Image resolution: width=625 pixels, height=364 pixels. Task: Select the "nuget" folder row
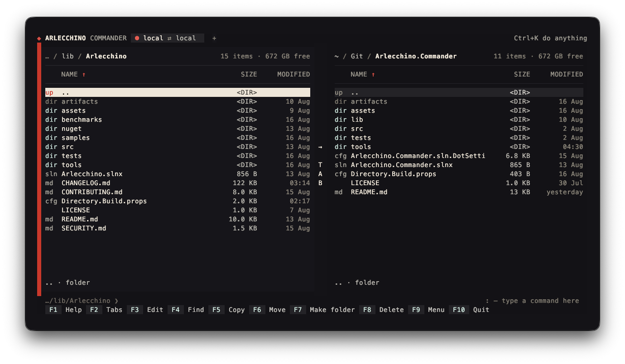178,129
